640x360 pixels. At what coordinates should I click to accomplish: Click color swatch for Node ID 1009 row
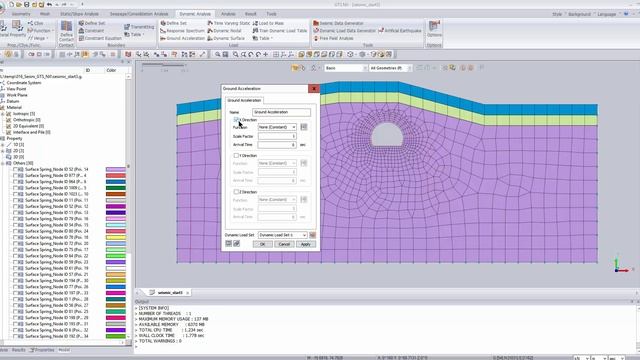(x=116, y=188)
